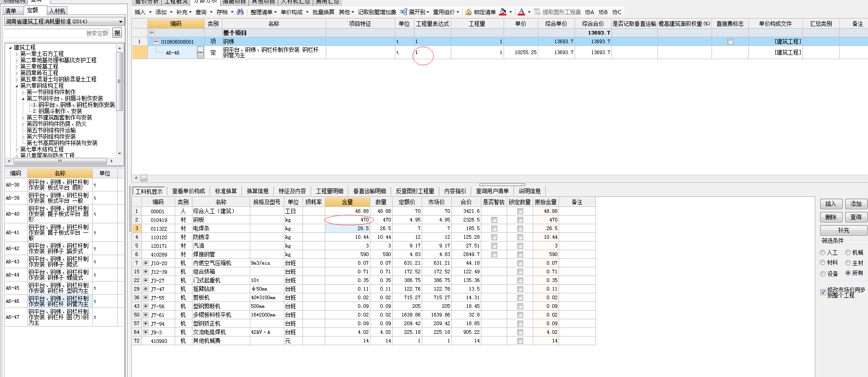Select the 材料 filter radio button
Screen dimensions: 868x377
(x=823, y=262)
